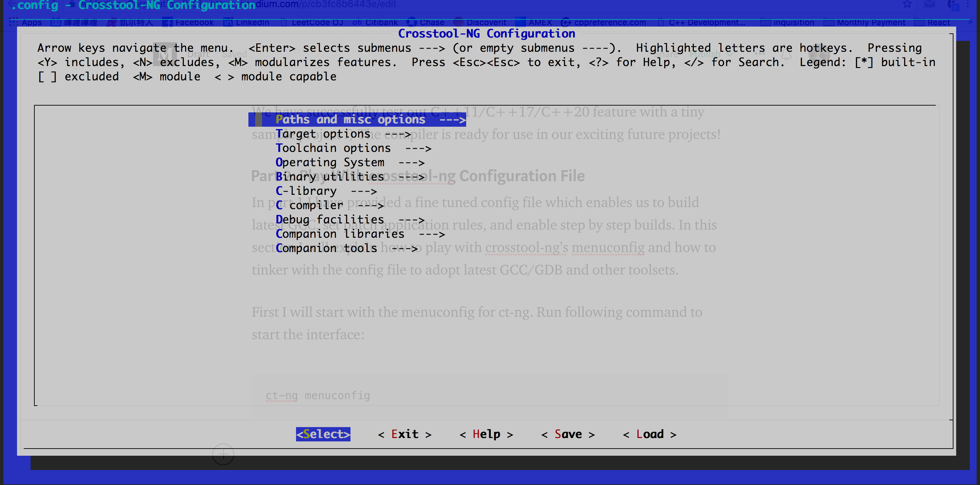Click the bookmark star icon in address bar

(907, 4)
